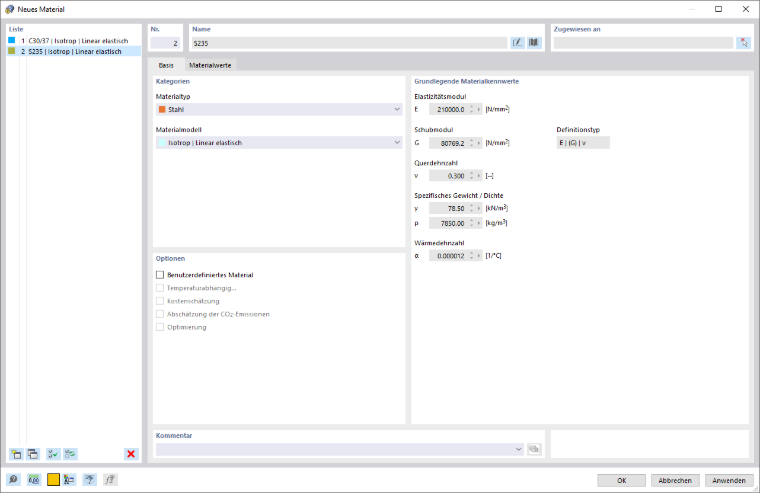
Task: Adjust the Querdehnzahl spinner arrows
Action: 471,176
